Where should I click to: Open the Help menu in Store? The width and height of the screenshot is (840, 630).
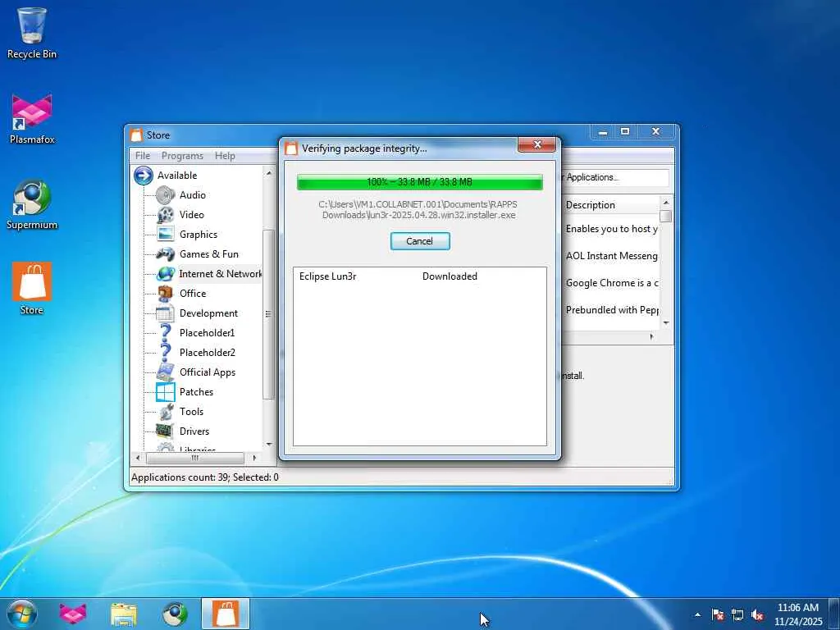(225, 155)
